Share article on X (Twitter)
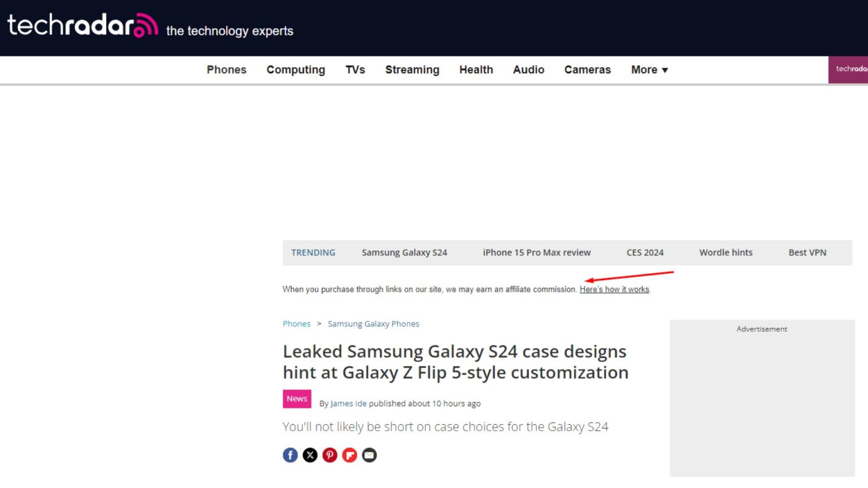The image size is (868, 488). pyautogui.click(x=310, y=455)
